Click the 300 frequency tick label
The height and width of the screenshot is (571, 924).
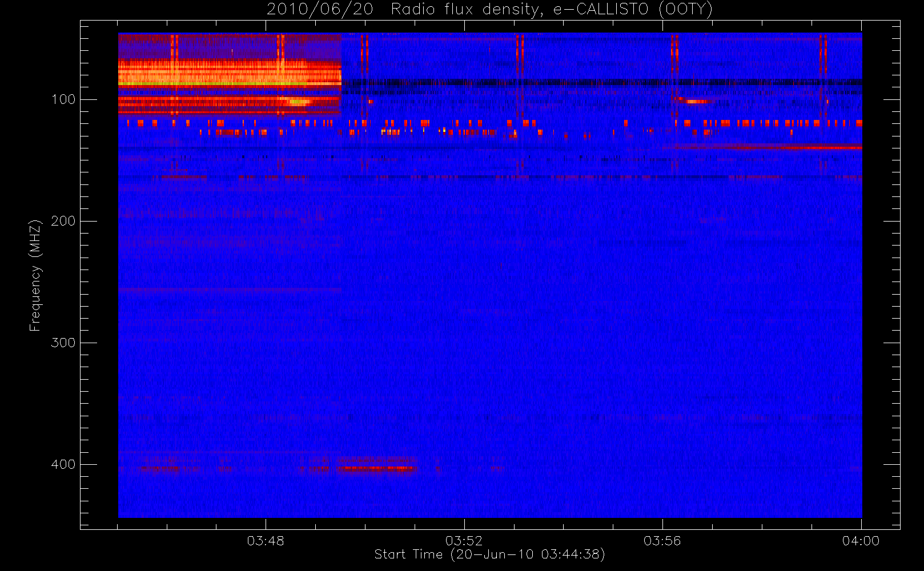pyautogui.click(x=63, y=343)
